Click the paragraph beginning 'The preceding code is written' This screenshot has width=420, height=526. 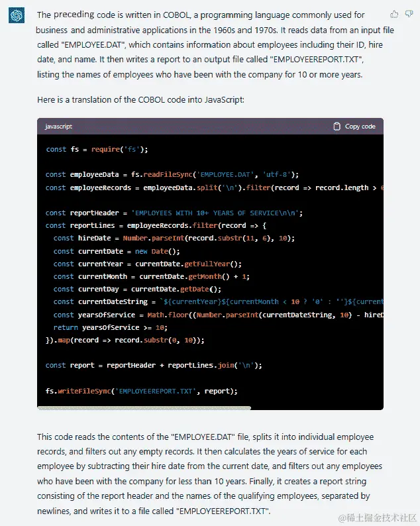coord(215,44)
